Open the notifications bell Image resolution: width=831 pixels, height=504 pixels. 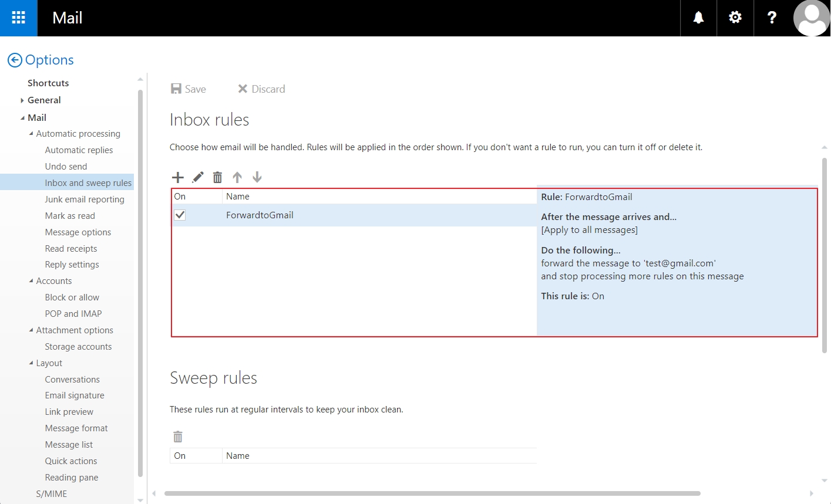click(698, 18)
